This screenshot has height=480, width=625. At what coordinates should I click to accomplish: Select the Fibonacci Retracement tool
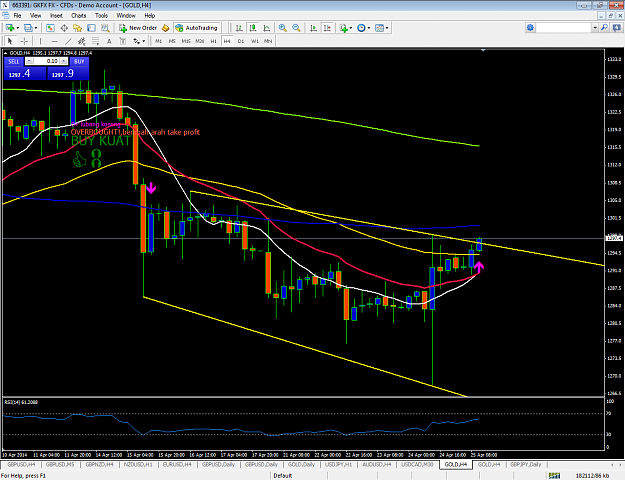[96, 41]
